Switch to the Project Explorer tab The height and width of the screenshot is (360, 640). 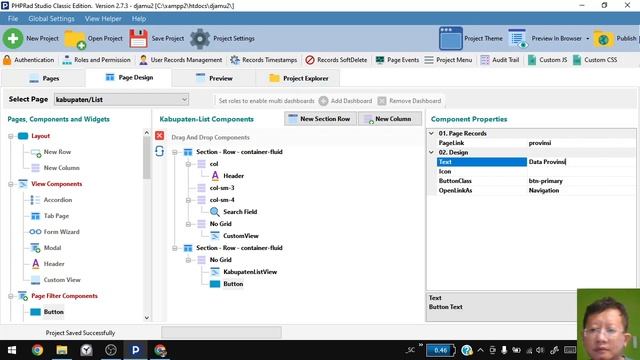tap(298, 78)
